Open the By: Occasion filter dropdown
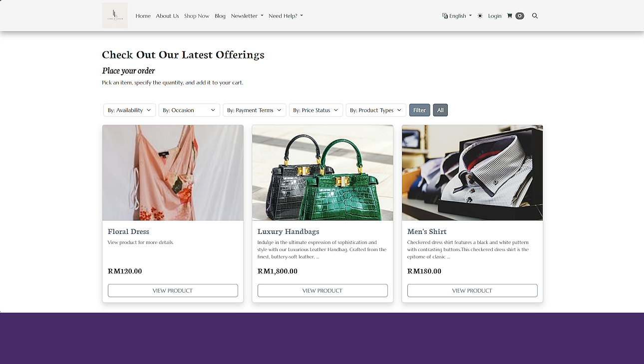The image size is (644, 364). (189, 110)
